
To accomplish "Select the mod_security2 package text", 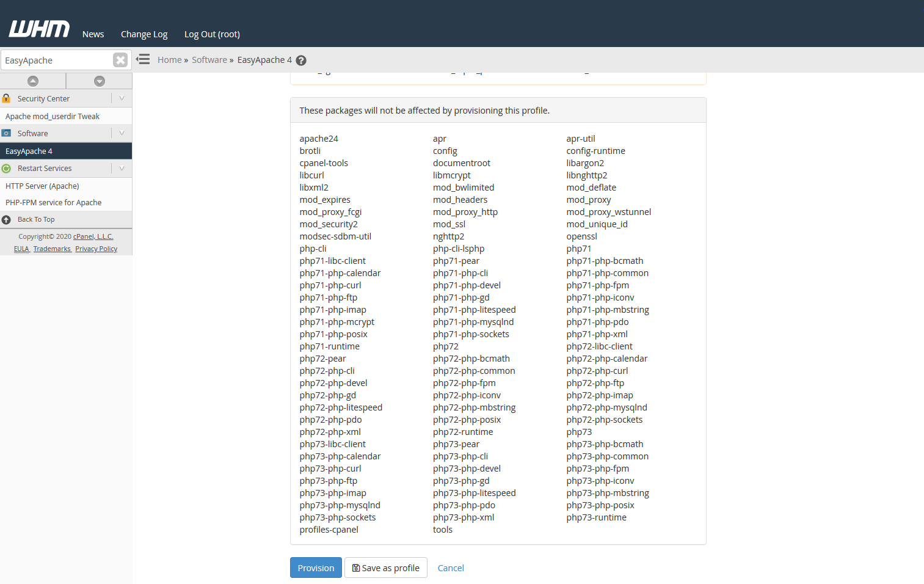I will point(329,224).
